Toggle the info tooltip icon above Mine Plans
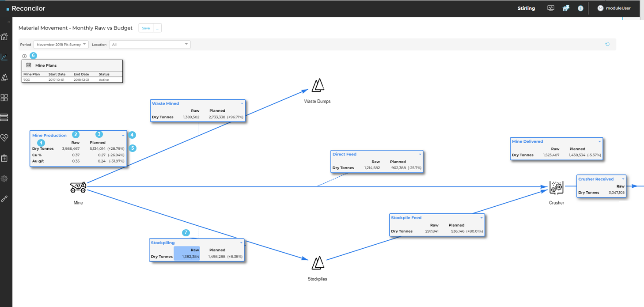 pos(24,56)
